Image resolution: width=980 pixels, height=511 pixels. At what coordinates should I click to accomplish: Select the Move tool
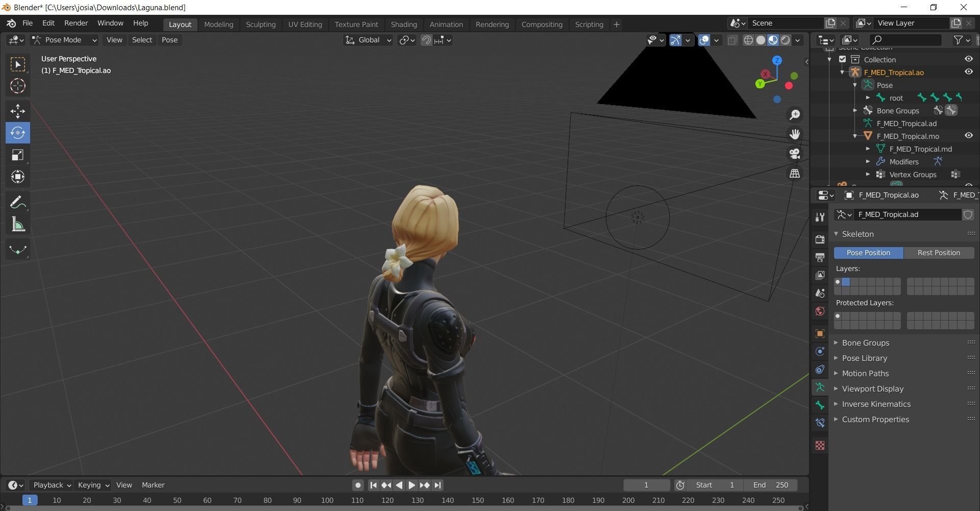18,111
